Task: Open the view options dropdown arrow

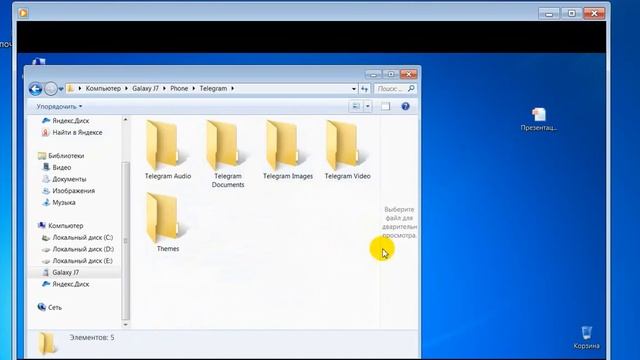Action: pos(368,107)
